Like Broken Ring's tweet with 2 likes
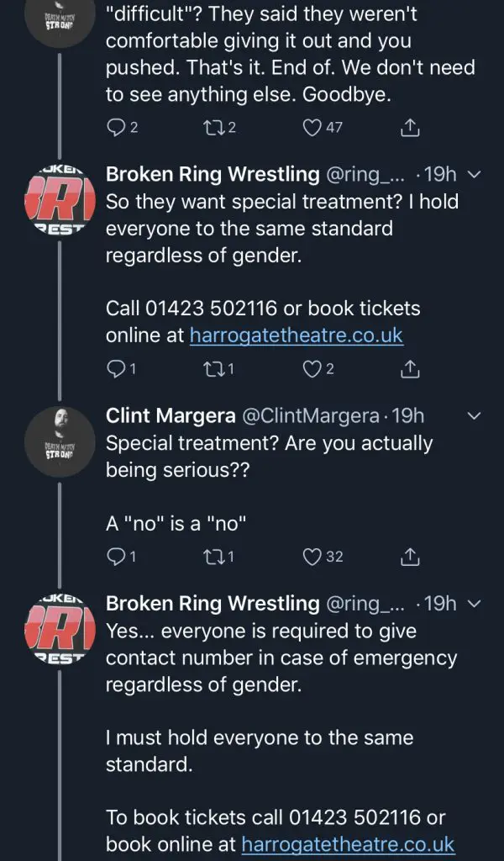 pos(312,367)
